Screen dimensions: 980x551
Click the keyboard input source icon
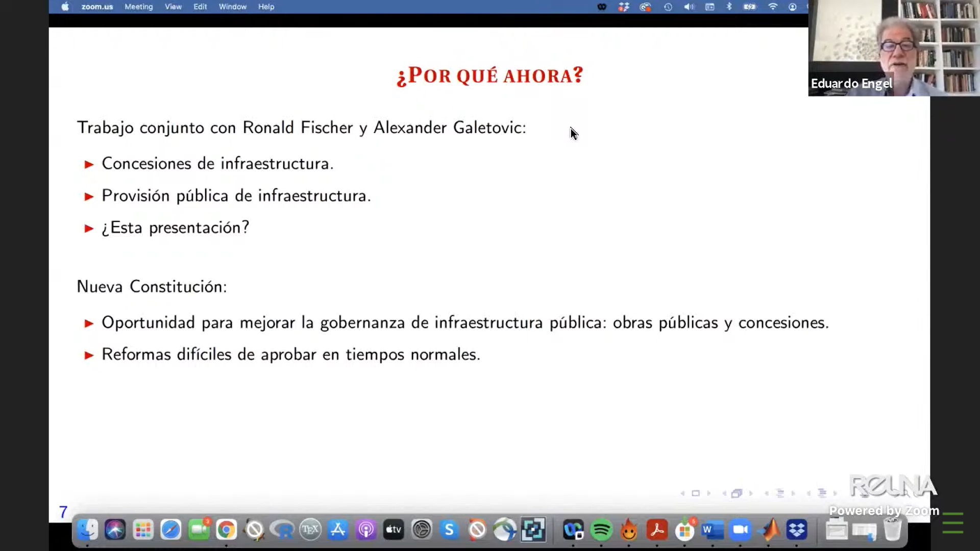709,7
